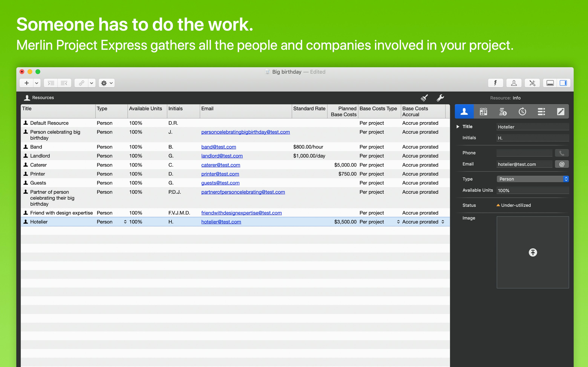Open the gear actions menu in toolbar
Screen dimensions: 588x367
point(106,83)
